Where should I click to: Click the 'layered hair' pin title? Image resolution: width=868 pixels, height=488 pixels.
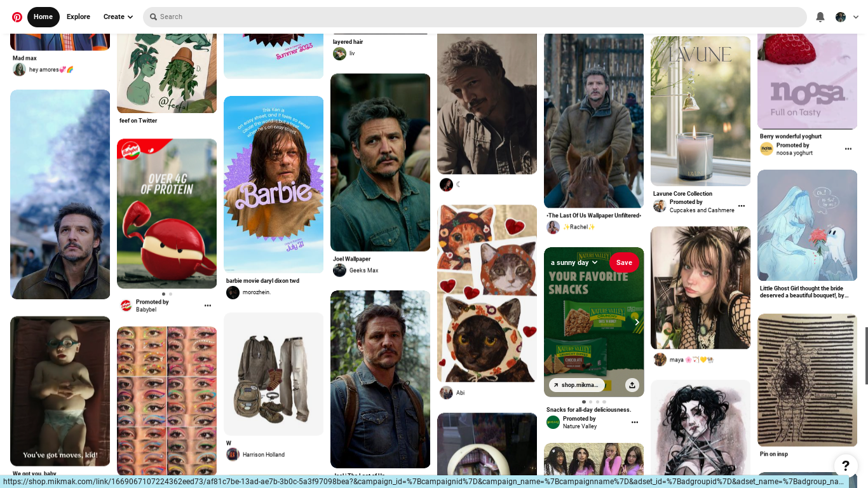348,42
